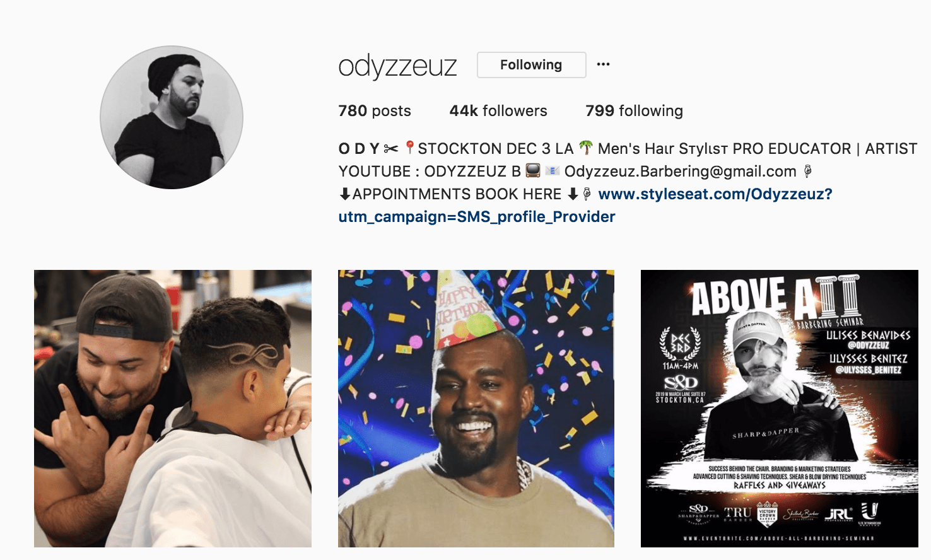Screen dimensions: 931x560
Task: Click the down arrow after BOOK HERE
Action: pos(573,194)
